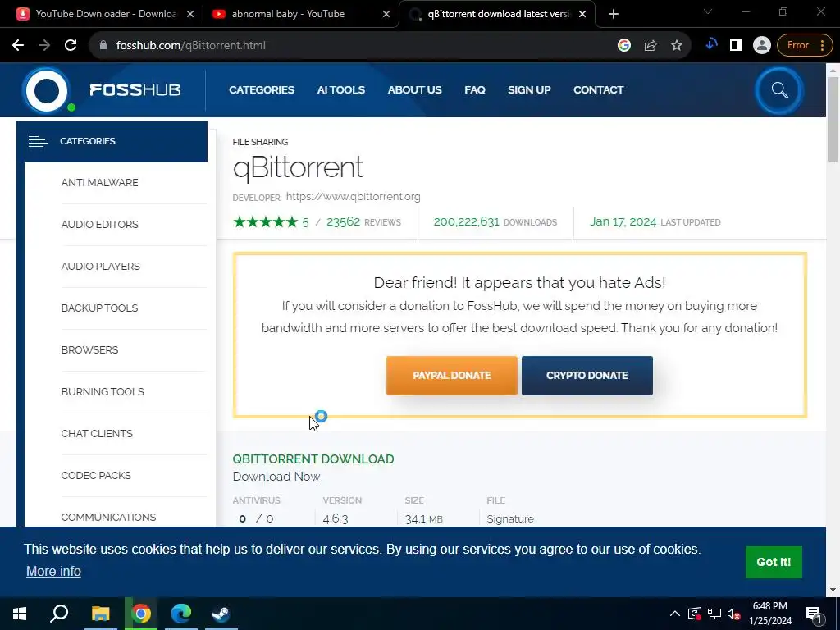Click the five-star rating
Screen dimensions: 840x630
pos(265,221)
